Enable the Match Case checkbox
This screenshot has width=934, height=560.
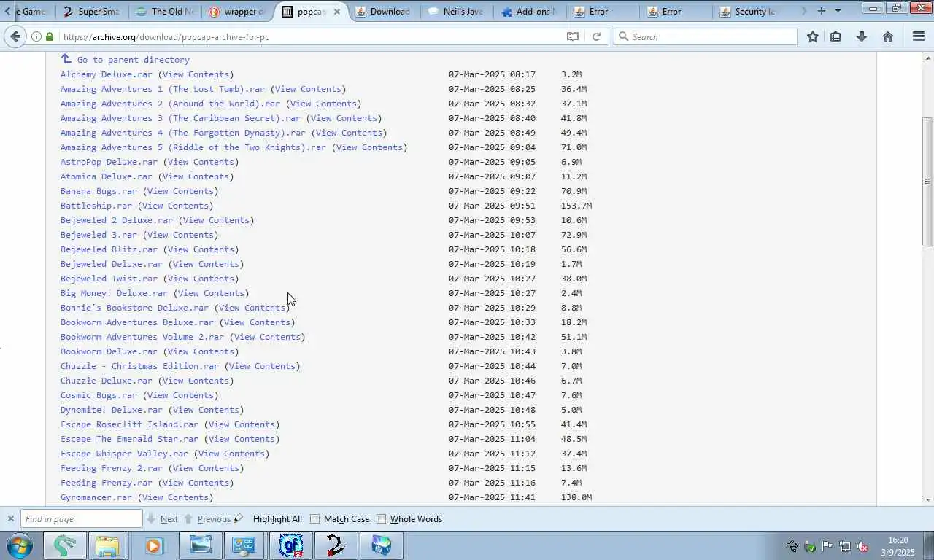[314, 519]
